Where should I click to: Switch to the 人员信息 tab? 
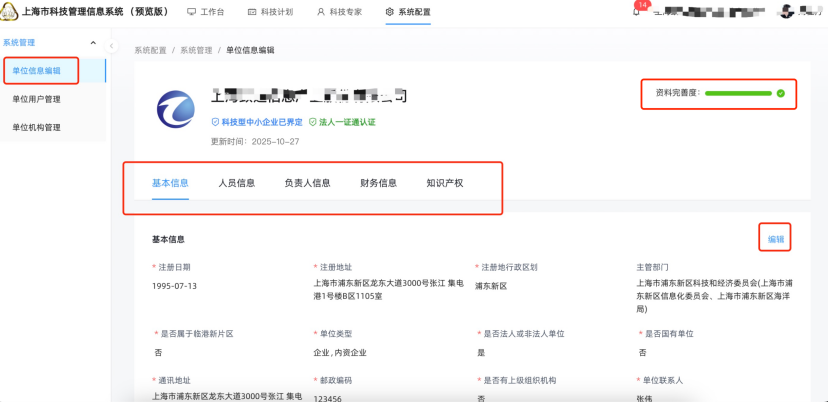[237, 183]
